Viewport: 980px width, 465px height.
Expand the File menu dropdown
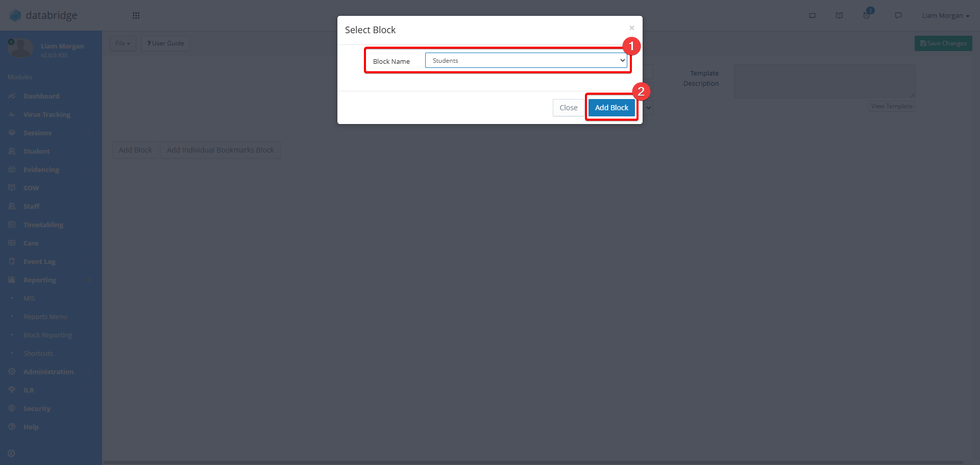point(122,43)
